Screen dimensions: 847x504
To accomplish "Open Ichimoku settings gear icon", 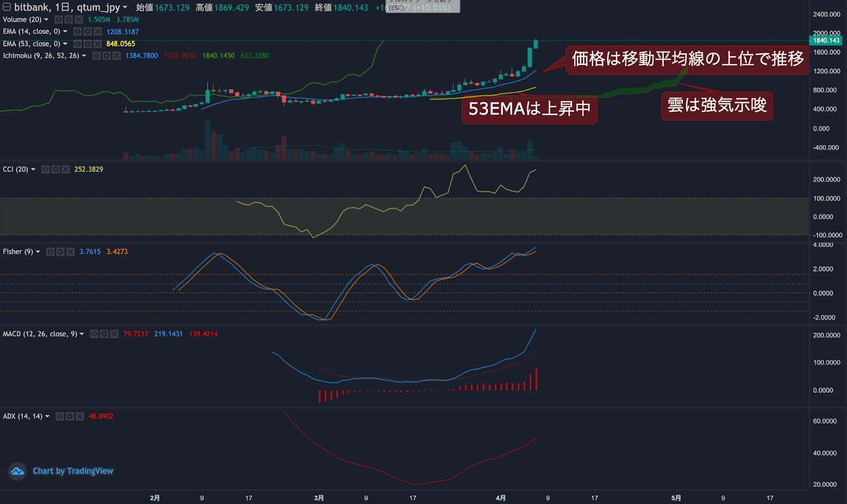I will click(x=107, y=56).
